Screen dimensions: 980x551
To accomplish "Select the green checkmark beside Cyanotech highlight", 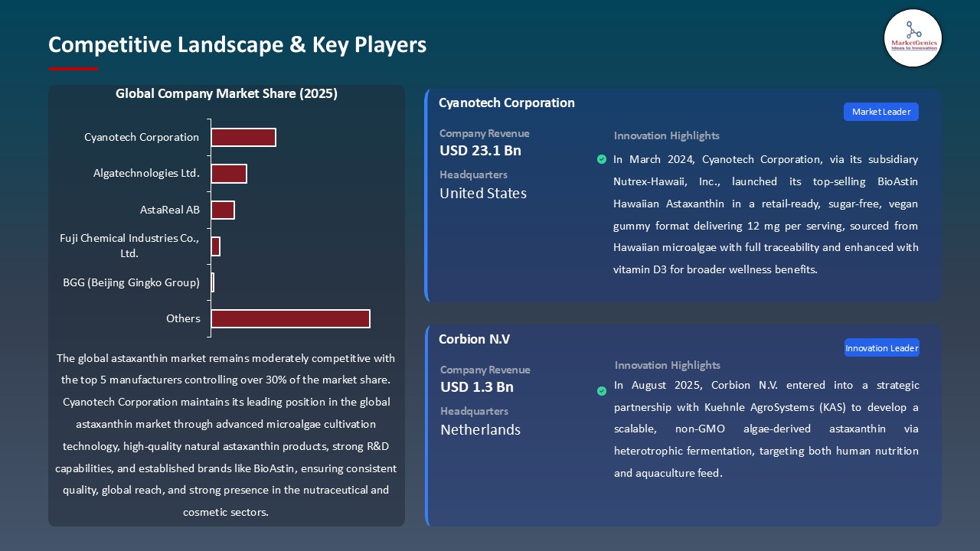I will pyautogui.click(x=602, y=160).
